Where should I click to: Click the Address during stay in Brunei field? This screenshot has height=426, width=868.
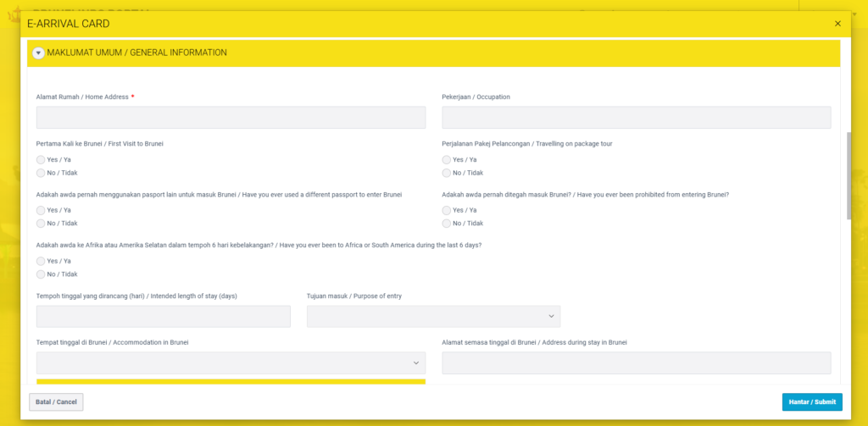tap(636, 362)
